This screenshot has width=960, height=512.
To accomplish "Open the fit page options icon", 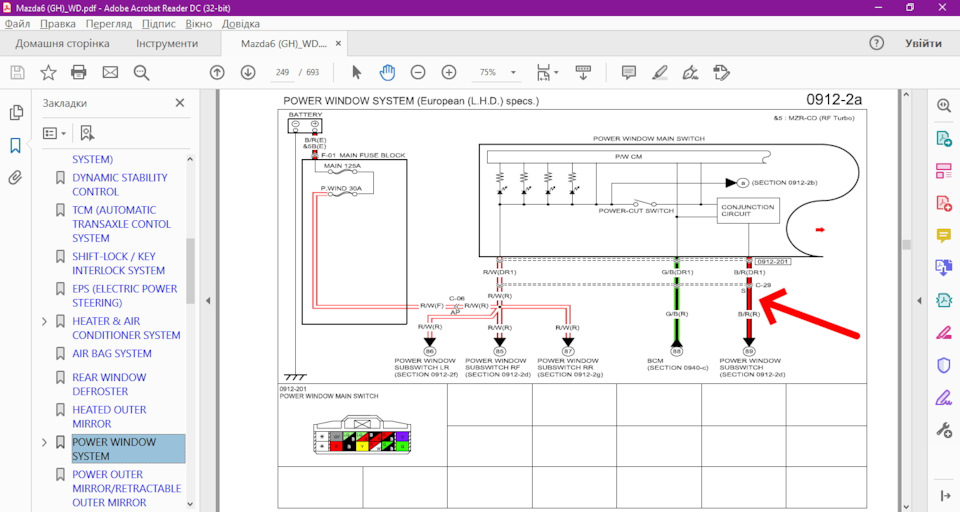I will click(546, 72).
